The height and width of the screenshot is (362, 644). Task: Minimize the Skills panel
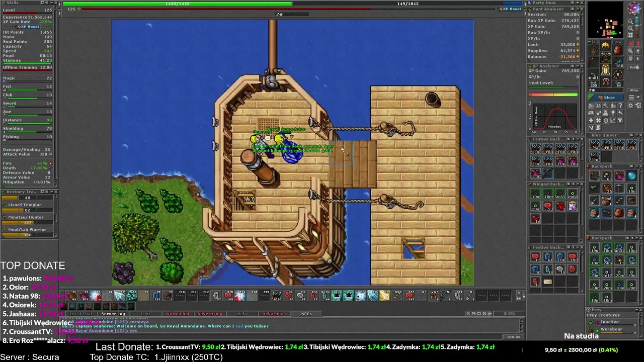52,3
